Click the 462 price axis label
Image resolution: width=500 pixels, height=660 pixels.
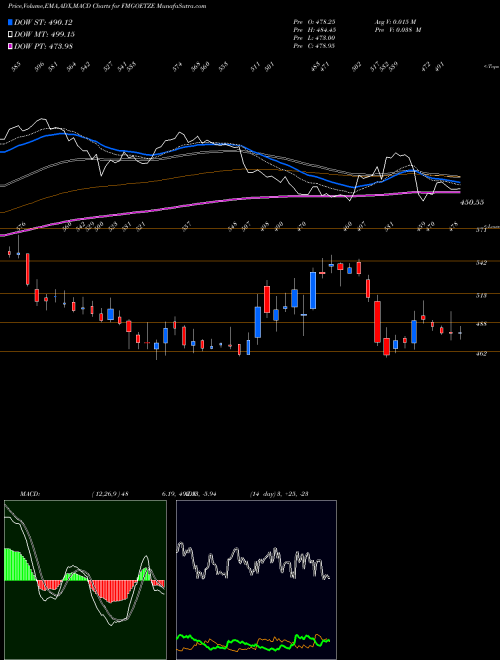coord(481,354)
